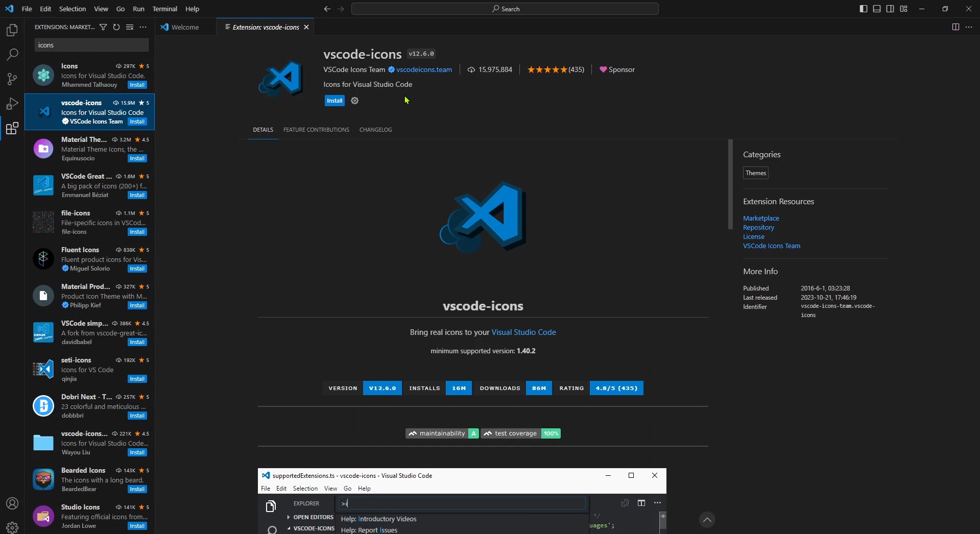Viewport: 980px width, 534px height.
Task: Open the vscodeicons.team publisher link
Action: pyautogui.click(x=424, y=69)
